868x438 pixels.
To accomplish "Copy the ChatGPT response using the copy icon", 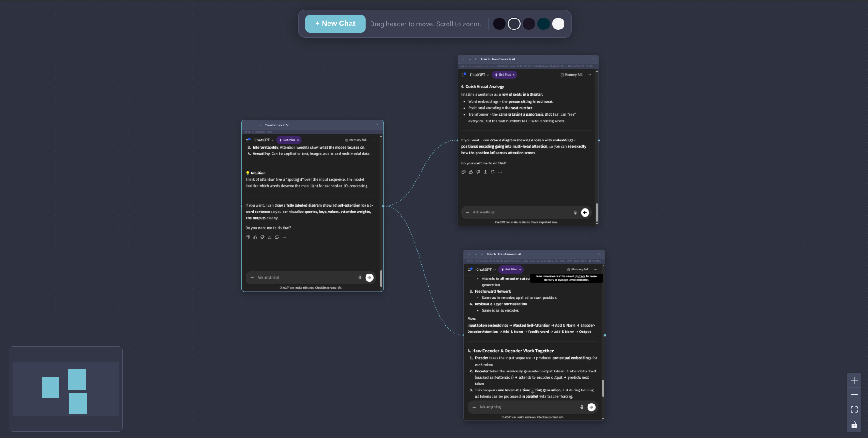I will (247, 237).
